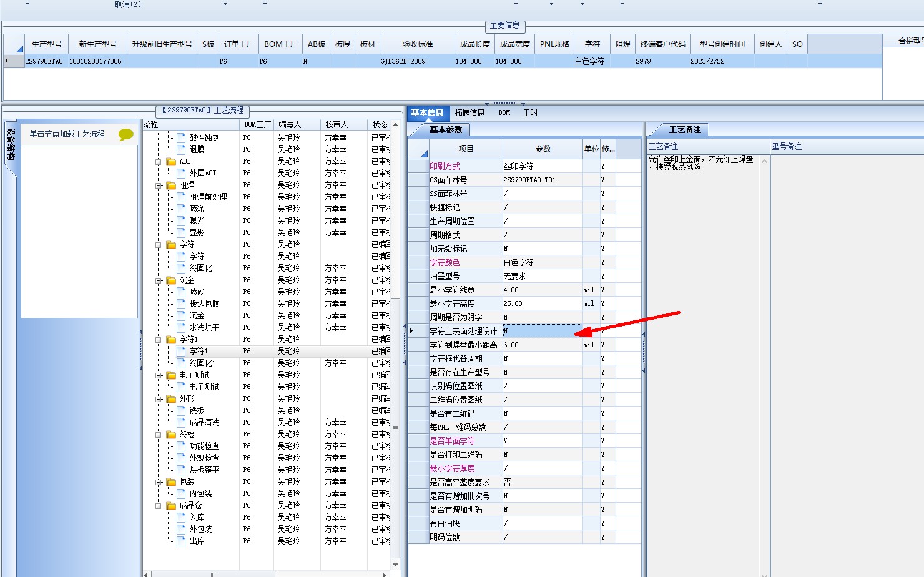Select the 入库 step in the tree
This screenshot has width=924, height=577.
pos(197,517)
